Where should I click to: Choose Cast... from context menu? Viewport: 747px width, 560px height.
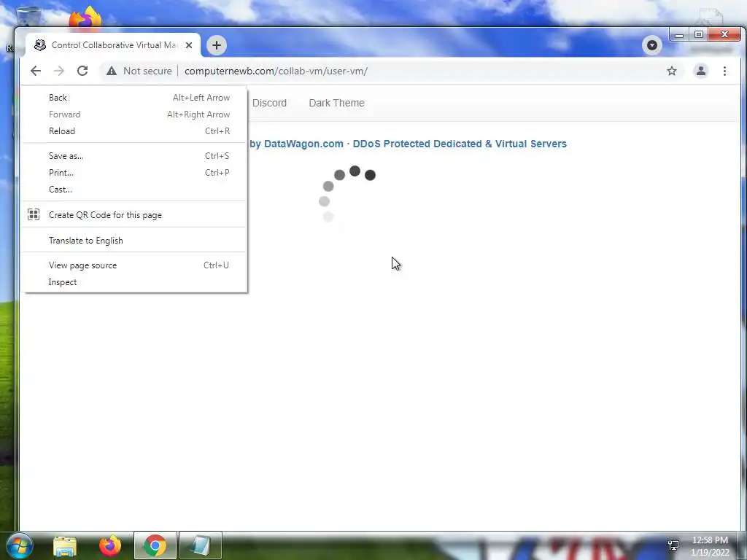click(x=134, y=189)
